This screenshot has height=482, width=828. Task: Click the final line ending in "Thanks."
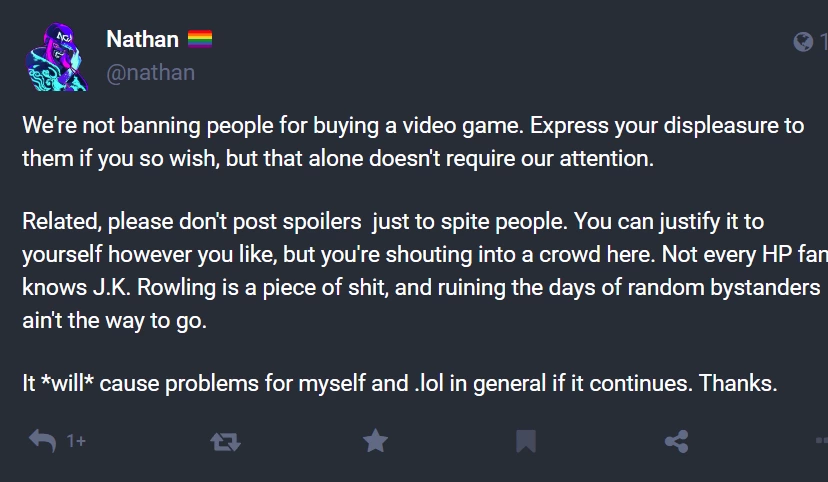[x=400, y=382]
